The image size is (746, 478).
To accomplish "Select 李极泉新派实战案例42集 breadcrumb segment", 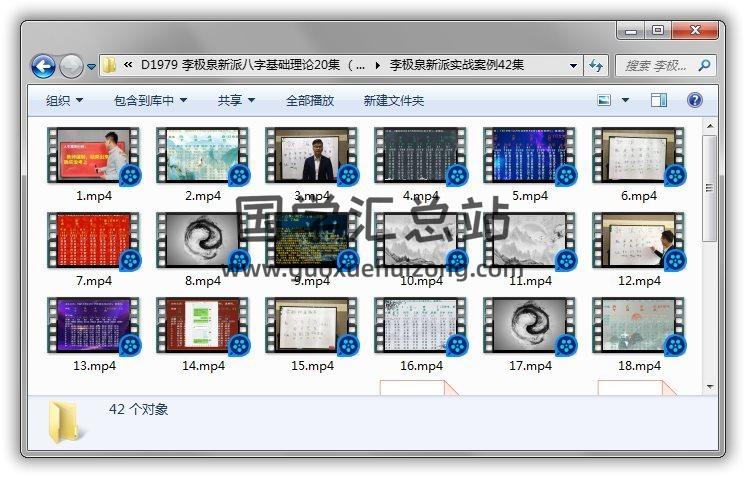I will point(456,66).
